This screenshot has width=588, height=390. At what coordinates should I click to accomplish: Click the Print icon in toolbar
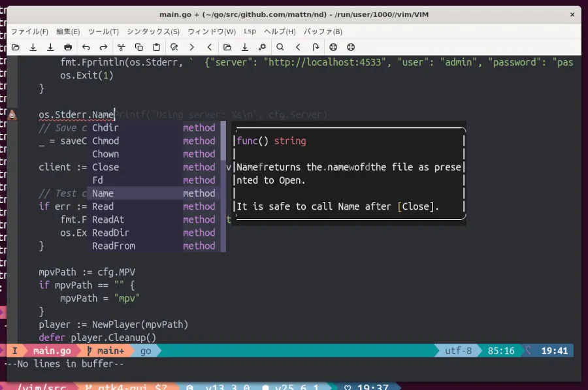(x=68, y=47)
